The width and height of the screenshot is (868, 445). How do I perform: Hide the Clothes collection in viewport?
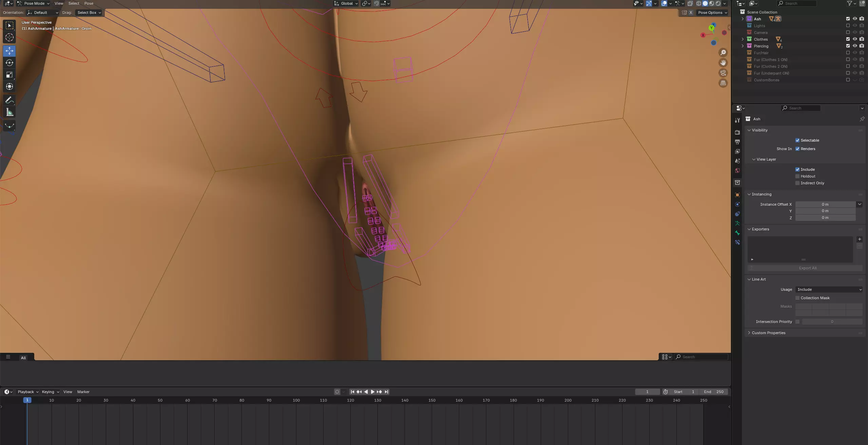855,39
